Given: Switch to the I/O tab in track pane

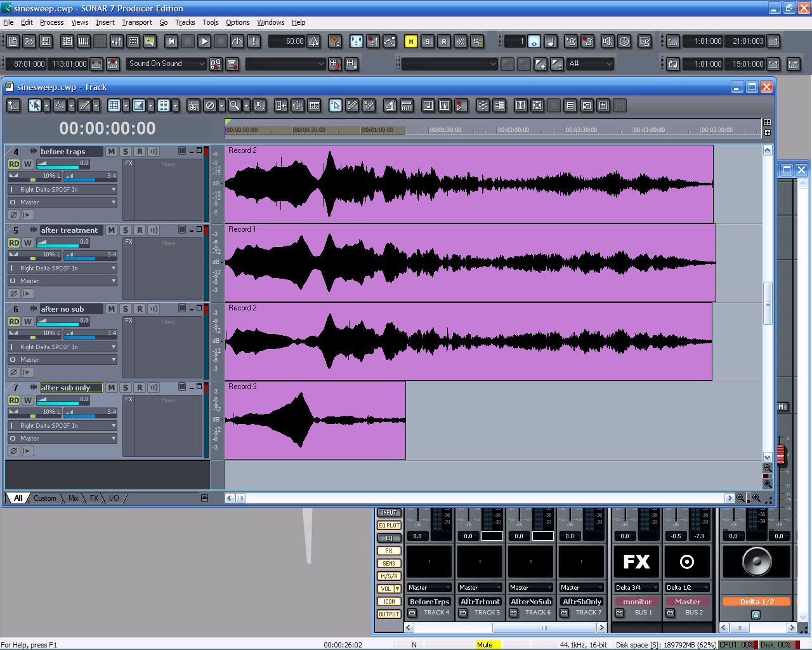Looking at the screenshot, I should tap(114, 498).
